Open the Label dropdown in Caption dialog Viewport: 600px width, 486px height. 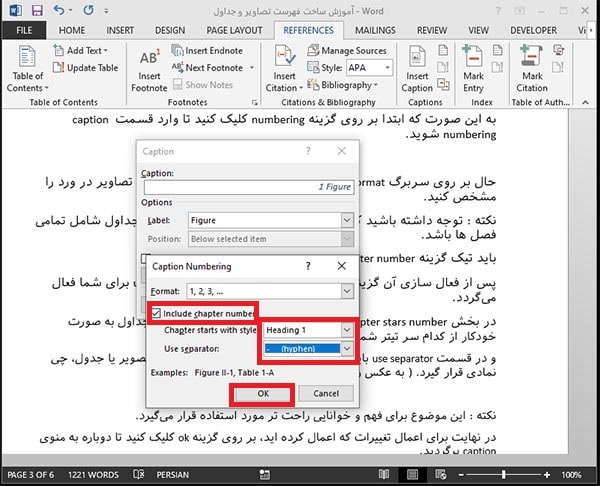click(347, 220)
